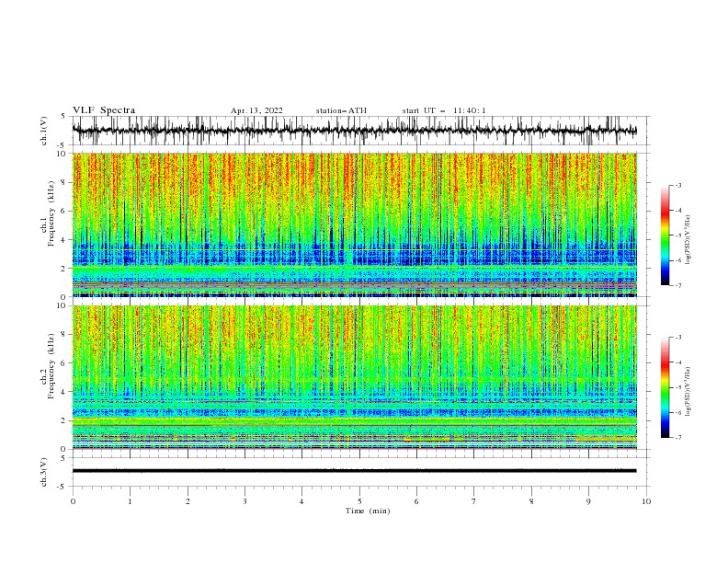The width and height of the screenshot is (728, 563).
Task: Click the "Time (min)" axis label
Action: coord(368,511)
